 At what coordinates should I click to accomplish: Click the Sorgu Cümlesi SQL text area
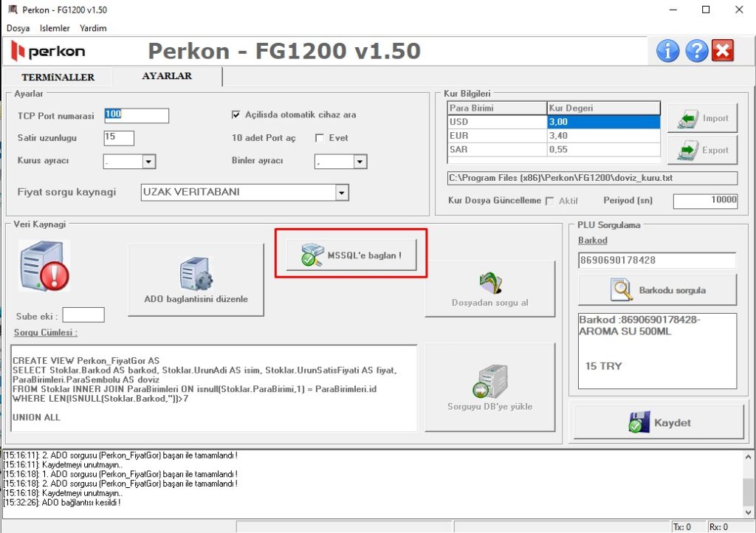click(213, 388)
